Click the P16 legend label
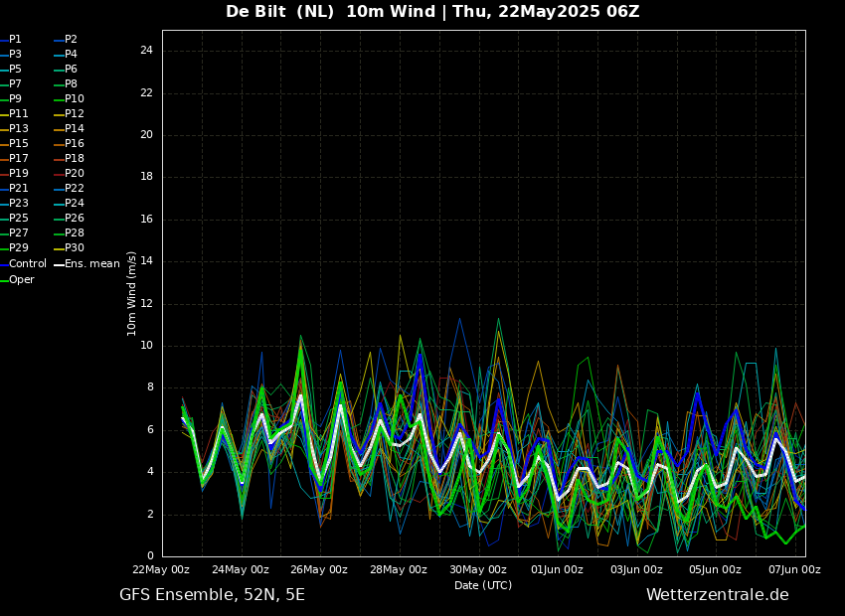The height and width of the screenshot is (616, 845). point(74,144)
